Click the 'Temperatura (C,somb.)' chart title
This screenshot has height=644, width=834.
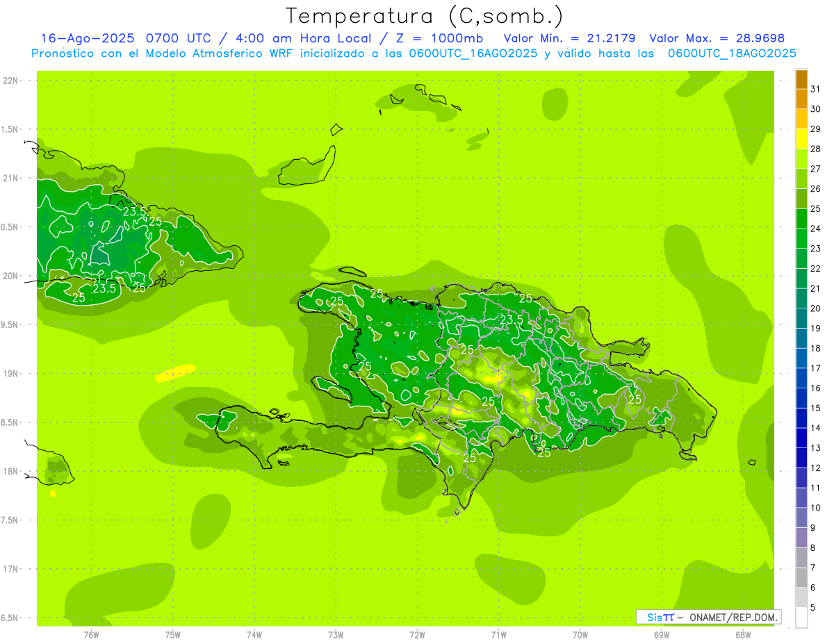[x=425, y=16]
